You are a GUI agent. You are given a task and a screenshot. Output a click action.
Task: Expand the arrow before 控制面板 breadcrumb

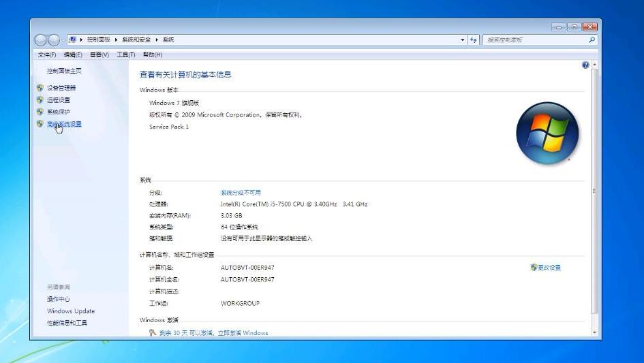coord(81,40)
